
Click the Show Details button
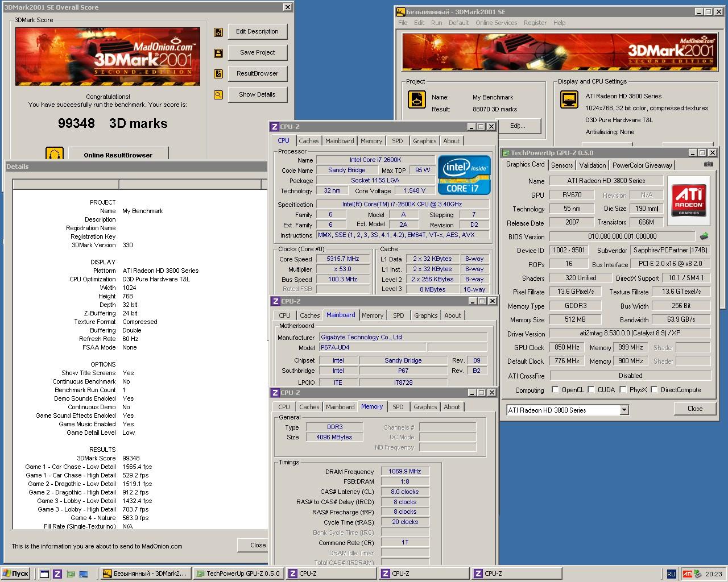pos(257,95)
